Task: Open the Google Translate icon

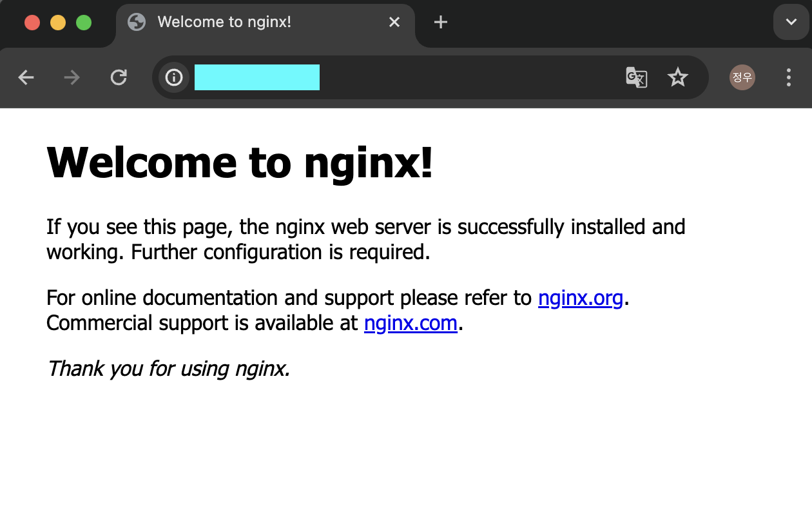Action: click(636, 78)
